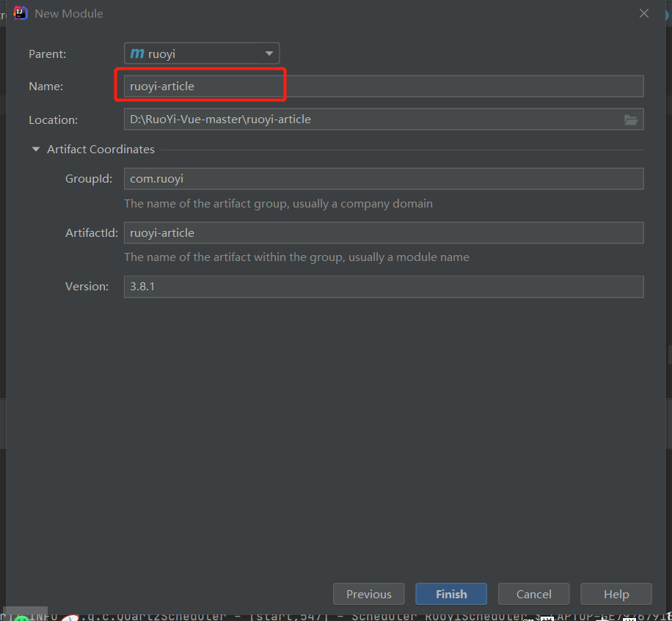Click the Name input field
The width and height of the screenshot is (672, 621).
[x=384, y=86]
